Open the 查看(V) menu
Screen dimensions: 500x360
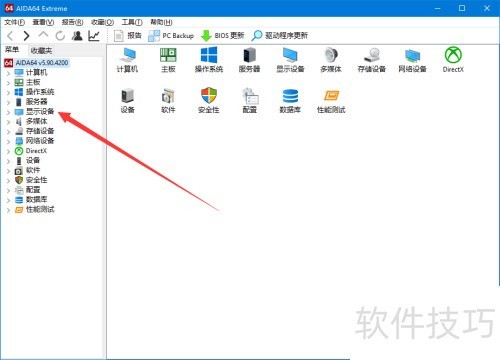pyautogui.click(x=43, y=22)
